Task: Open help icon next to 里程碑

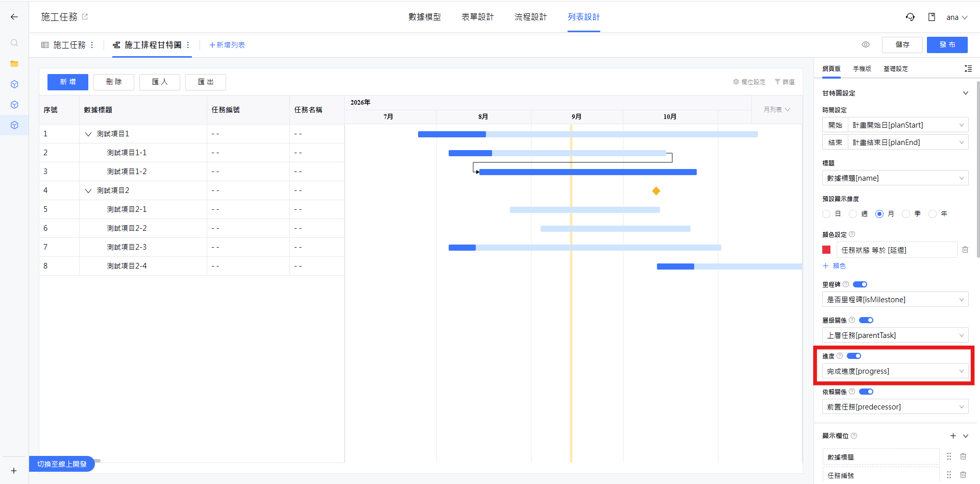Action: (846, 284)
